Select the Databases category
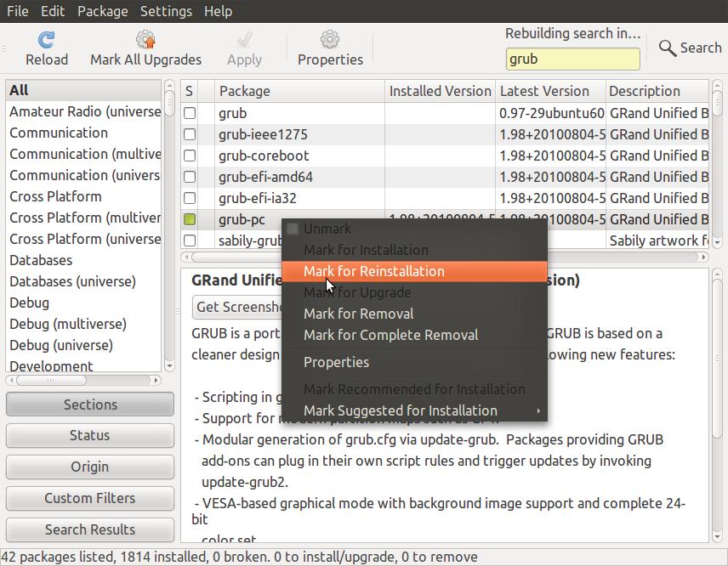 83,260
